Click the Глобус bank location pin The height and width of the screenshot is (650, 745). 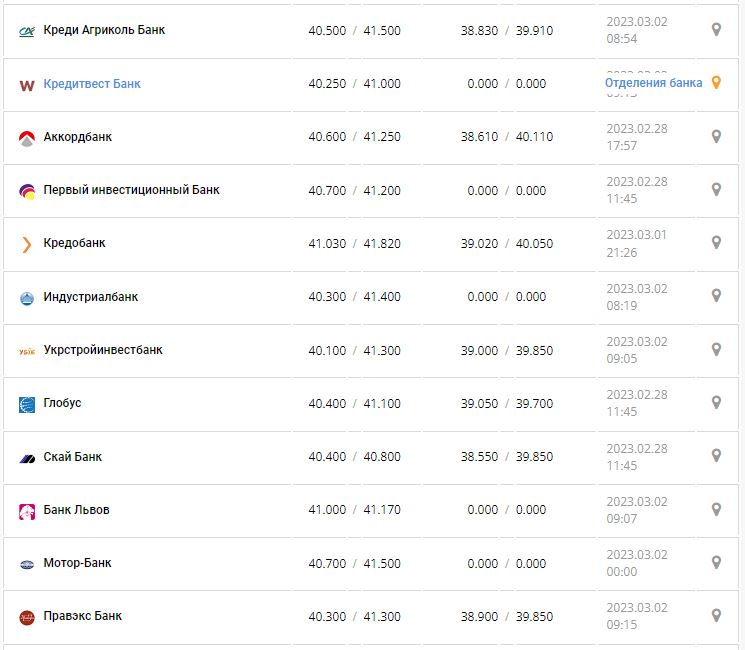pos(716,402)
